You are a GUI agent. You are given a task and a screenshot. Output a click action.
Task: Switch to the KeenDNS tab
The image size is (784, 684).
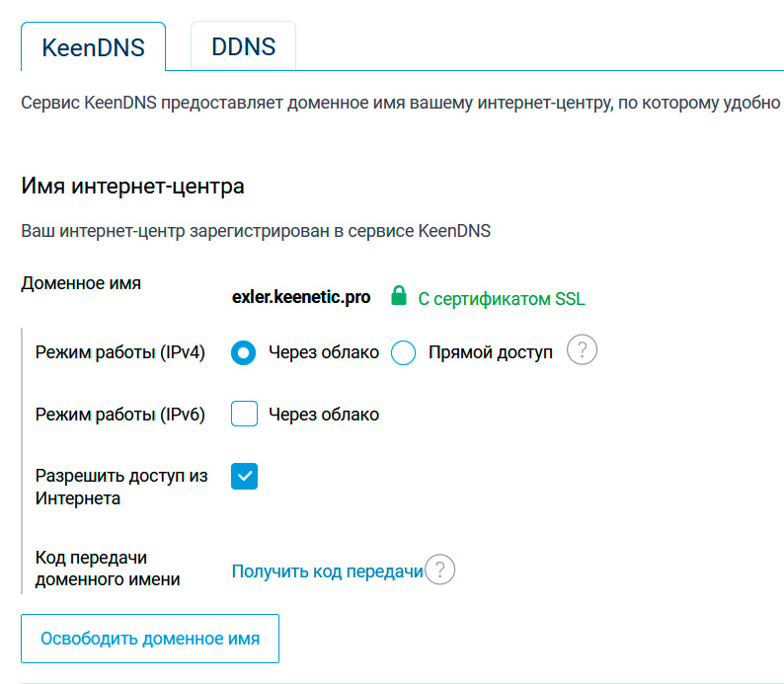pos(93,46)
